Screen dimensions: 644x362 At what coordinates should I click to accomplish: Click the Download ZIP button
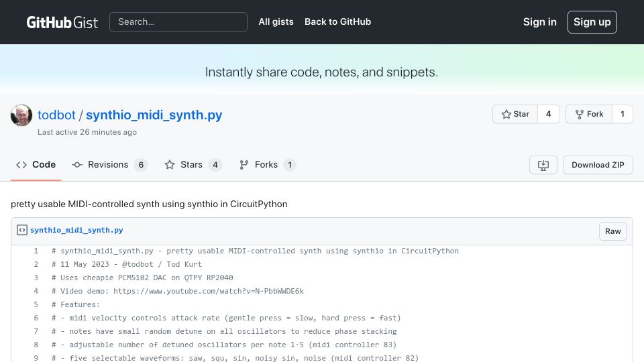(598, 165)
